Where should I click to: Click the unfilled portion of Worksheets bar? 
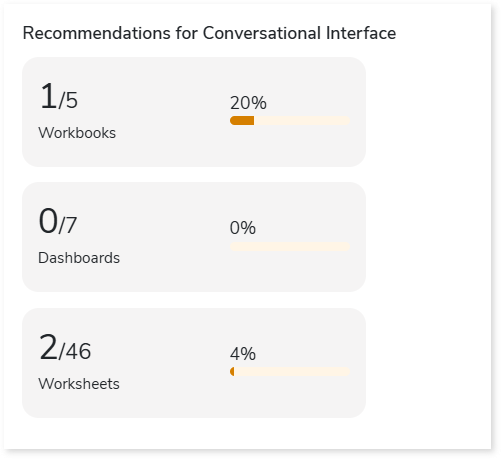[292, 372]
